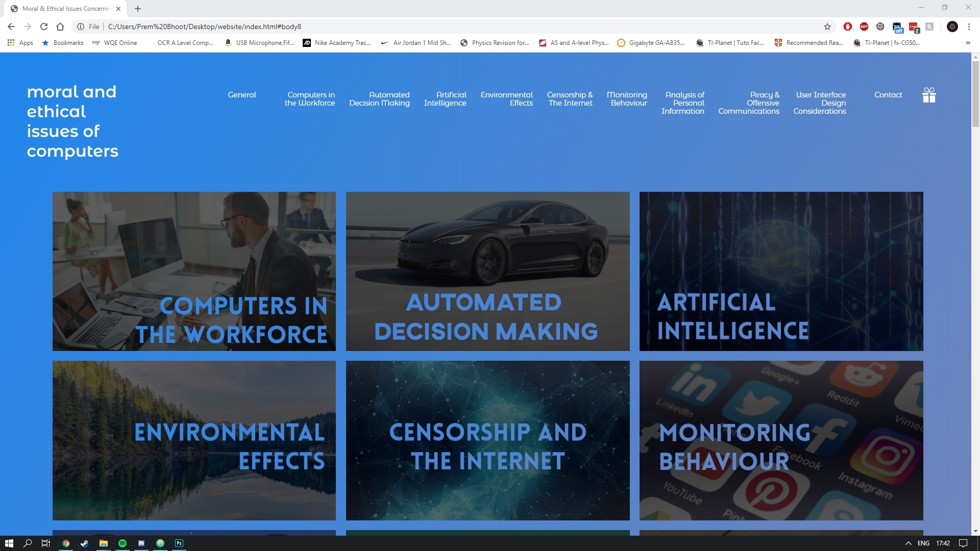This screenshot has height=551, width=980.
Task: Open Chrome's three-dot menu
Action: 969,27
